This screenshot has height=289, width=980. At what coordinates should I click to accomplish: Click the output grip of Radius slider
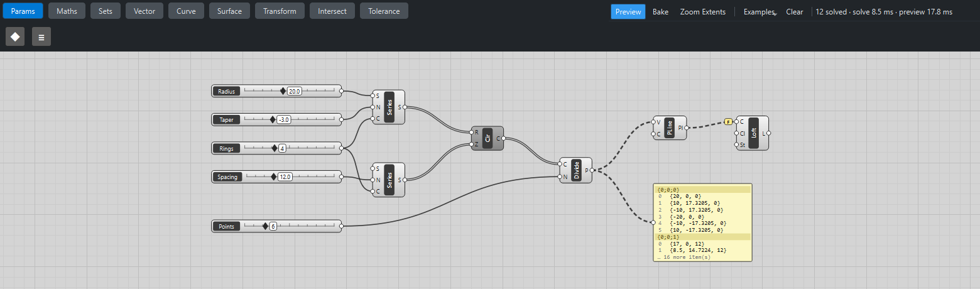click(341, 91)
